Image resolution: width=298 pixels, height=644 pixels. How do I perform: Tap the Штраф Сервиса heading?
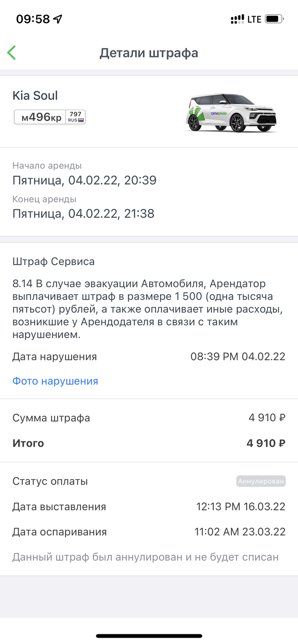point(54,262)
